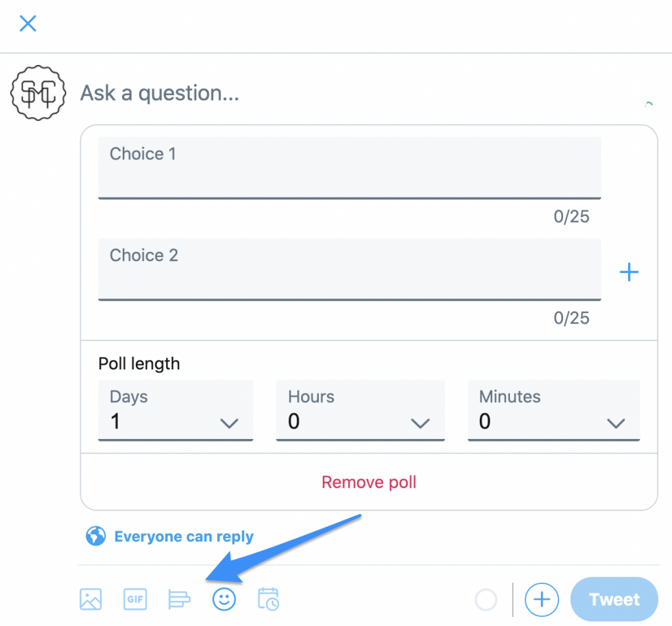
Task: Open the emoji picker
Action: pyautogui.click(x=224, y=599)
